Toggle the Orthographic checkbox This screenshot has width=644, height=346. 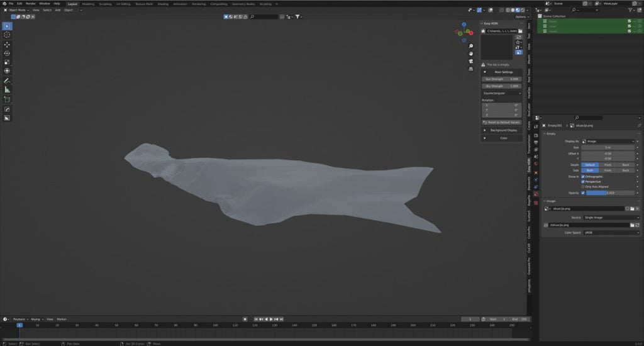[583, 177]
